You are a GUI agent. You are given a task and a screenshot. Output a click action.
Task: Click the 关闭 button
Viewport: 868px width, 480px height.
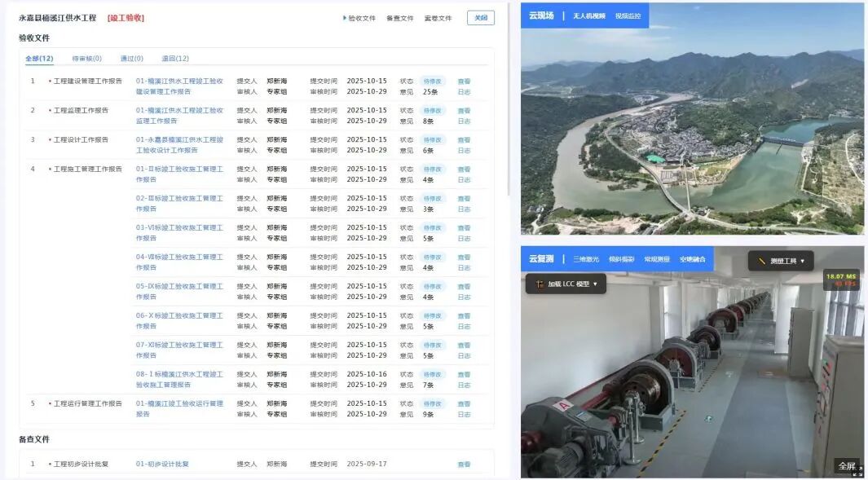click(x=480, y=18)
